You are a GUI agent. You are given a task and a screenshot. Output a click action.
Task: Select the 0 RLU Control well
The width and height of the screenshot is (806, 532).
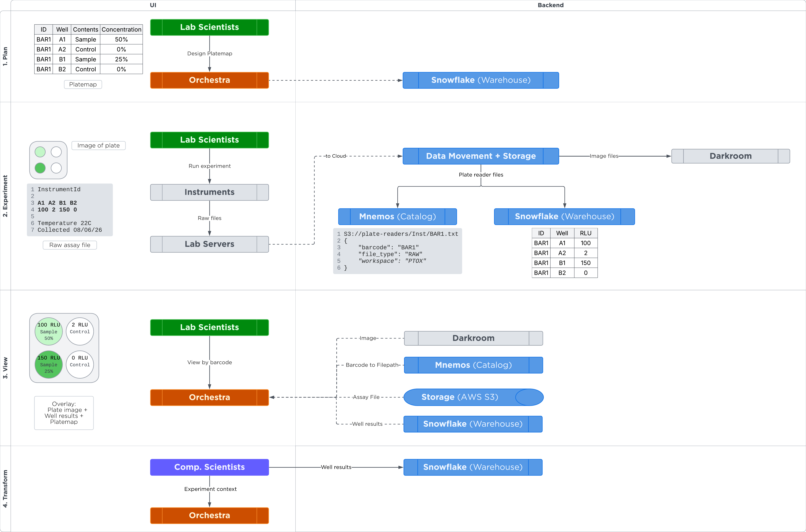(80, 365)
